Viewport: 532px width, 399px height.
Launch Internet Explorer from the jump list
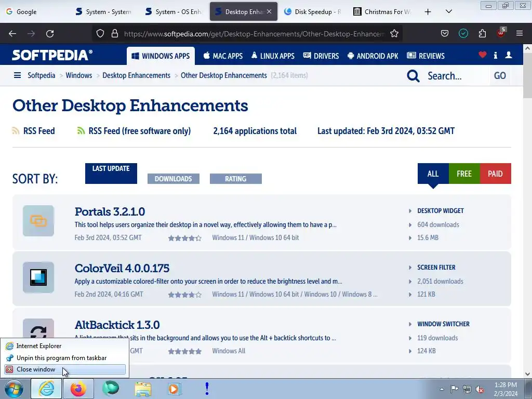pyautogui.click(x=65, y=346)
